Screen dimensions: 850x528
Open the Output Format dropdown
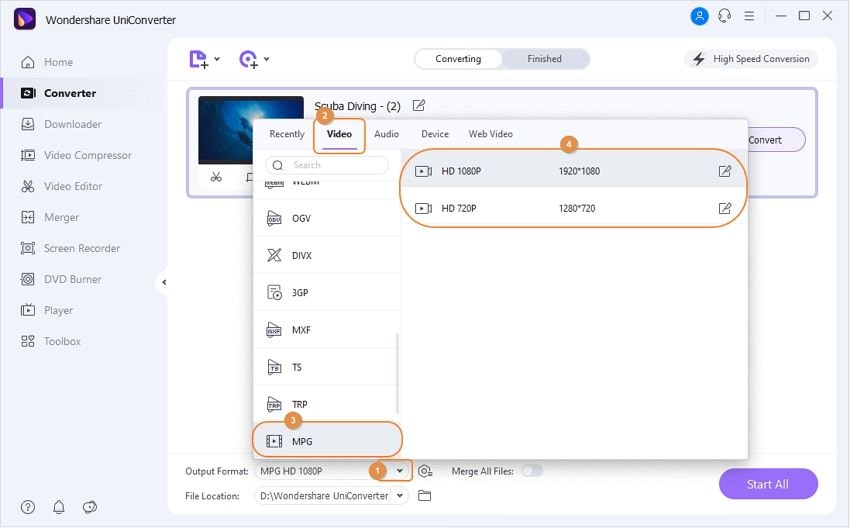[400, 471]
